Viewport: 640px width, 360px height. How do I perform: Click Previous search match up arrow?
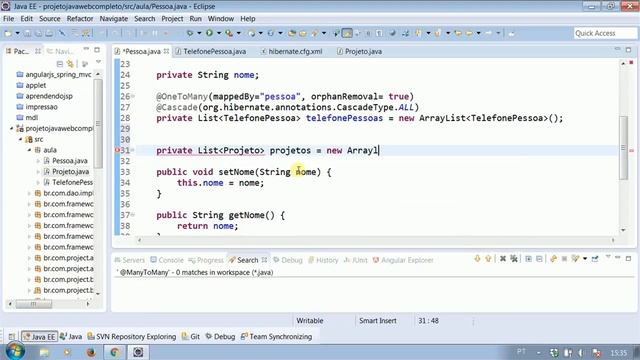pyautogui.click(x=488, y=259)
